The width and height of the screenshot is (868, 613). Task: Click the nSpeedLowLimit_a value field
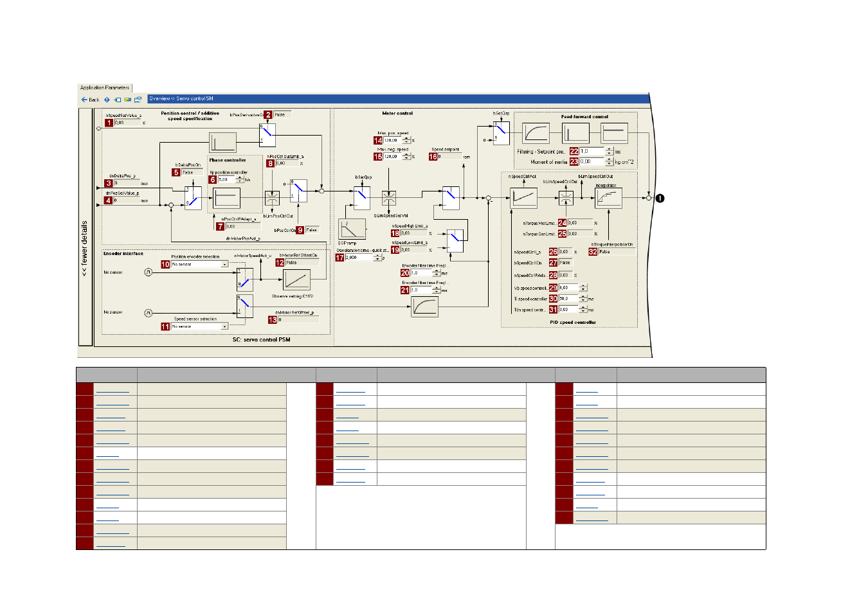(x=414, y=249)
